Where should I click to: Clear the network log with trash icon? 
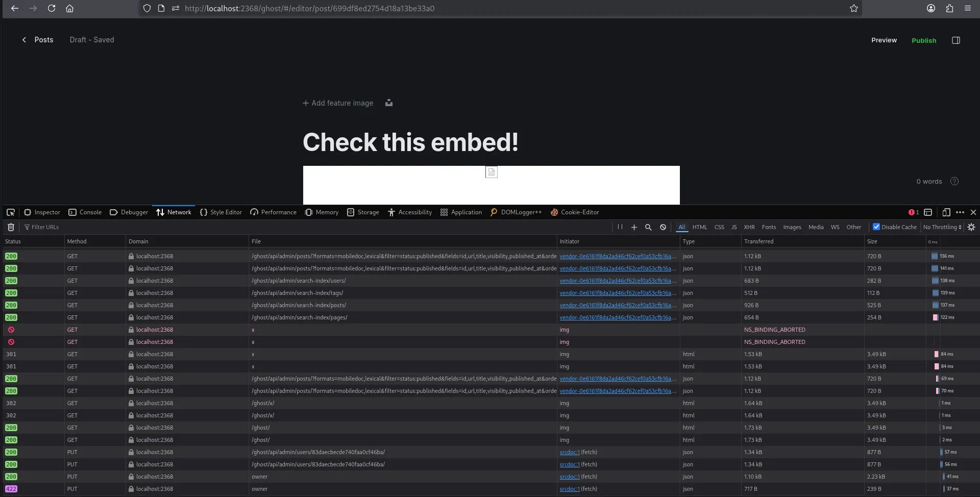pyautogui.click(x=11, y=227)
